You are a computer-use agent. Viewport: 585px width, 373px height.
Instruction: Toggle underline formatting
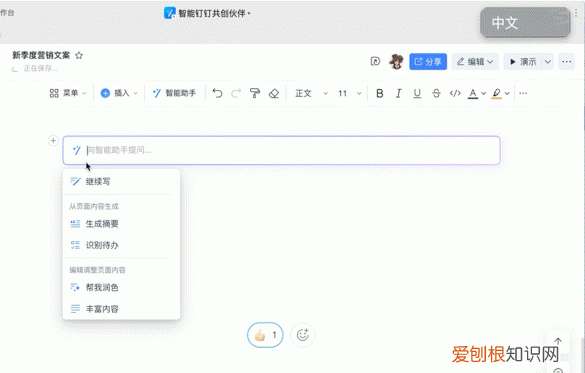(x=417, y=93)
